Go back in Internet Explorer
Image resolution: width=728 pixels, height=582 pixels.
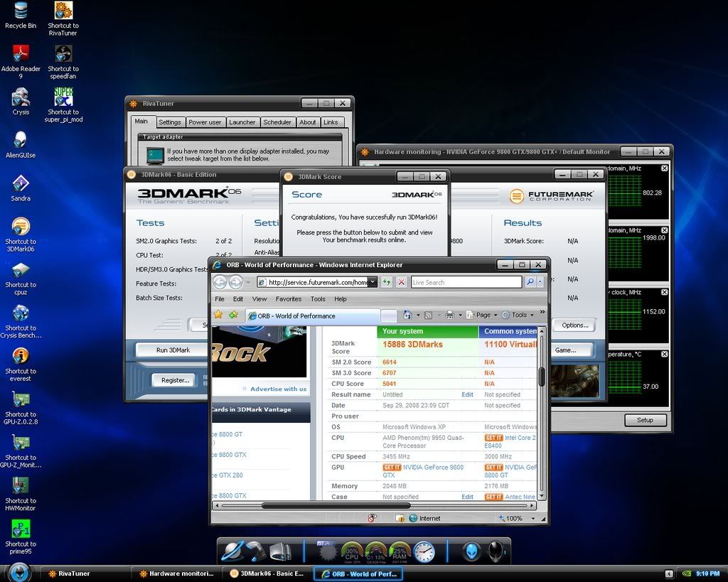tap(220, 281)
